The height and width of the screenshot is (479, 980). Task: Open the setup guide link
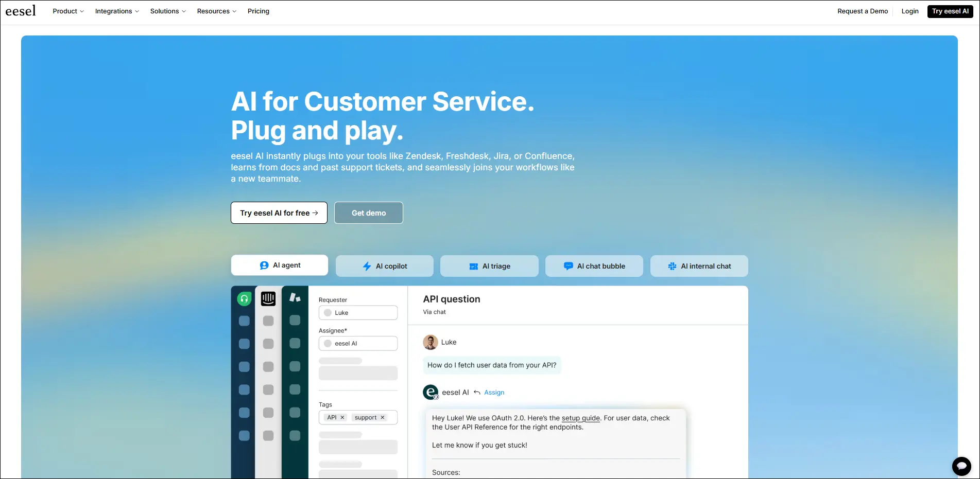pos(580,418)
